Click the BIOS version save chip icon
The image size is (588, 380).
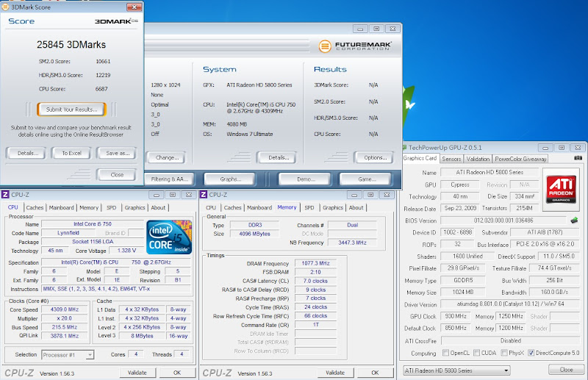tap(574, 221)
